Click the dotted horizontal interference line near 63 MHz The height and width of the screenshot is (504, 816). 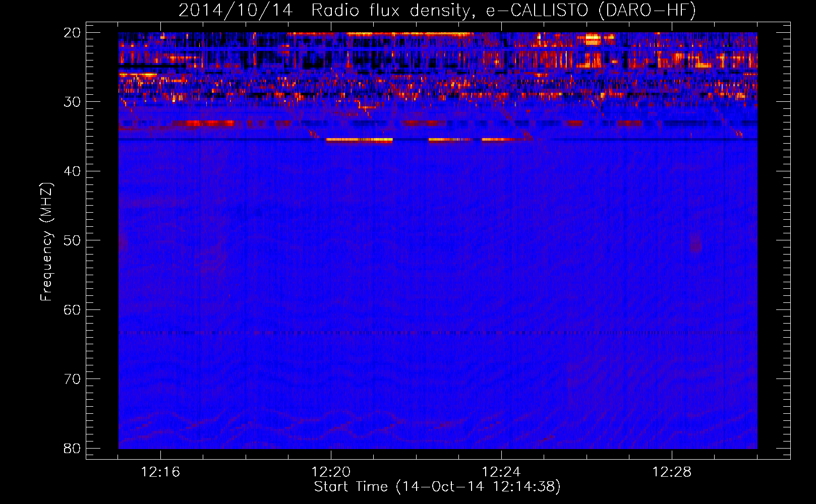[438, 333]
